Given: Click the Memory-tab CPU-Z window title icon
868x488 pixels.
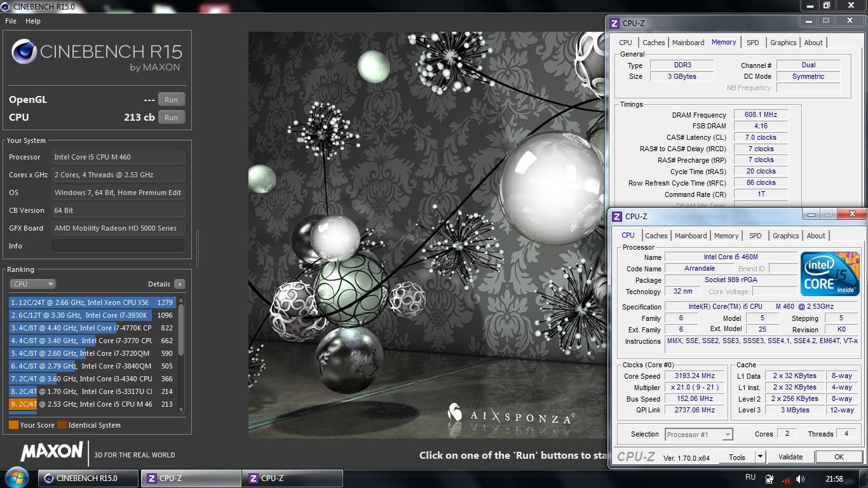Looking at the screenshot, I should [614, 24].
